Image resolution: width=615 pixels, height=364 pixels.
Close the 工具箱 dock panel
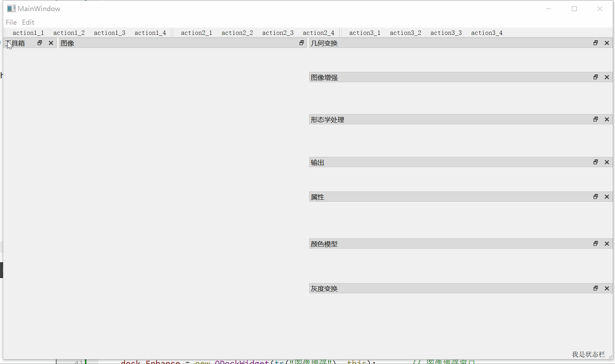(x=51, y=43)
